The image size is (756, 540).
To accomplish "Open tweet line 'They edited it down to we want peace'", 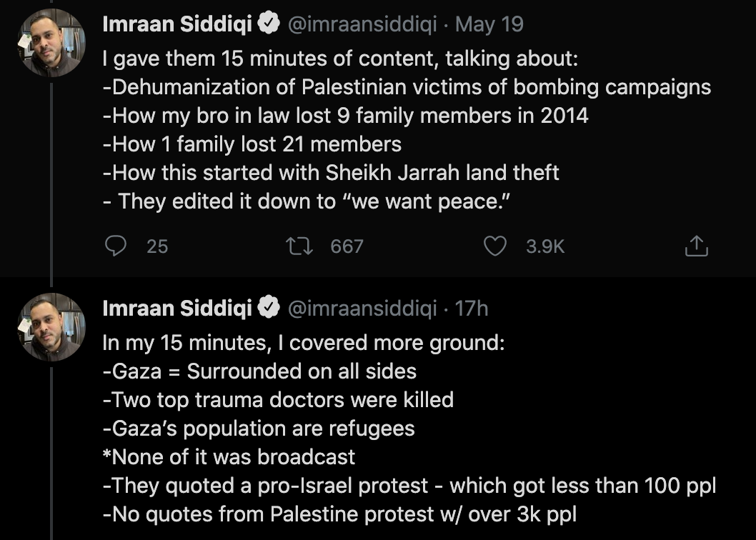I will (306, 201).
